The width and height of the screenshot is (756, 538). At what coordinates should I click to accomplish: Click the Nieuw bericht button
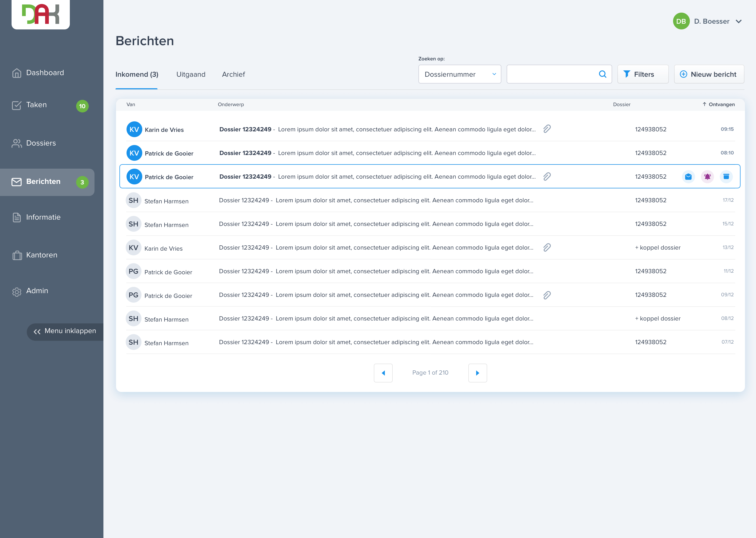pyautogui.click(x=709, y=74)
